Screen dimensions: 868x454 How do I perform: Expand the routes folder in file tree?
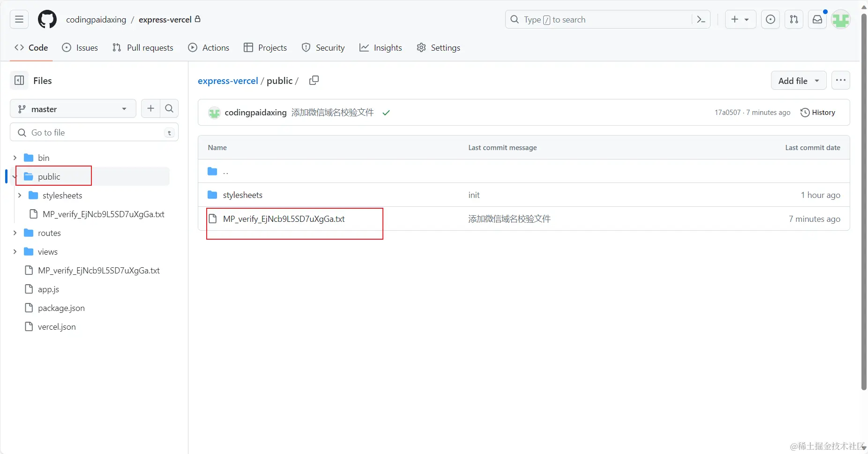coord(15,233)
